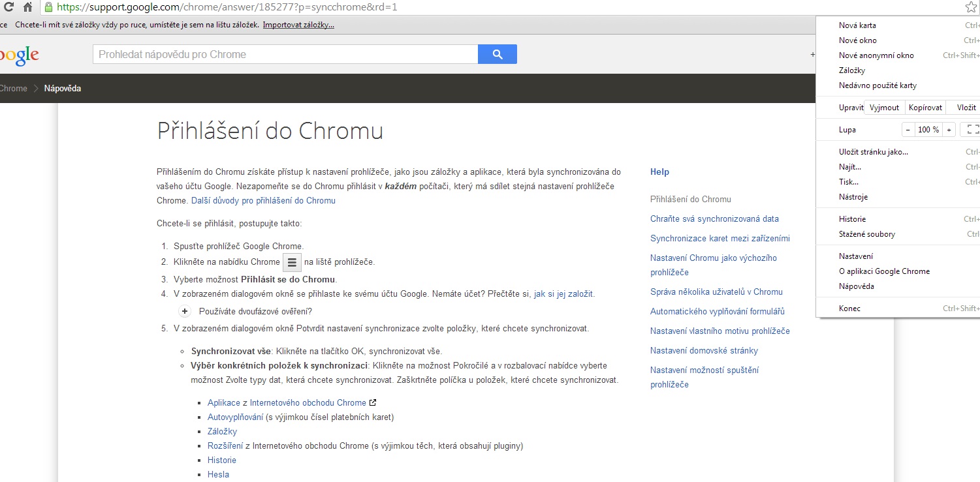980x482 pixels.
Task: Follow the 'jak si jej založit' link
Action: click(x=564, y=294)
